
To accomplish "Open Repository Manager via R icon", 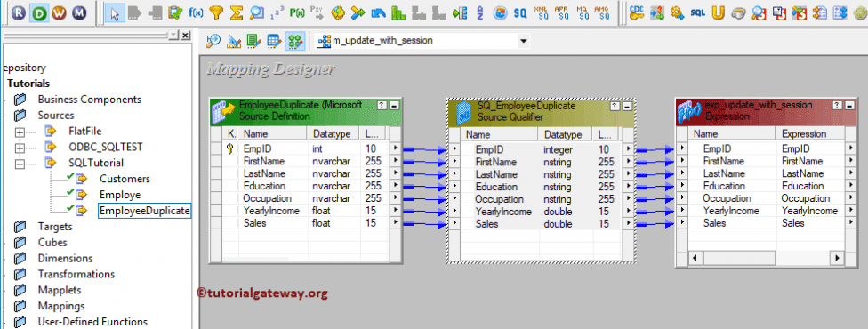I will (20, 13).
